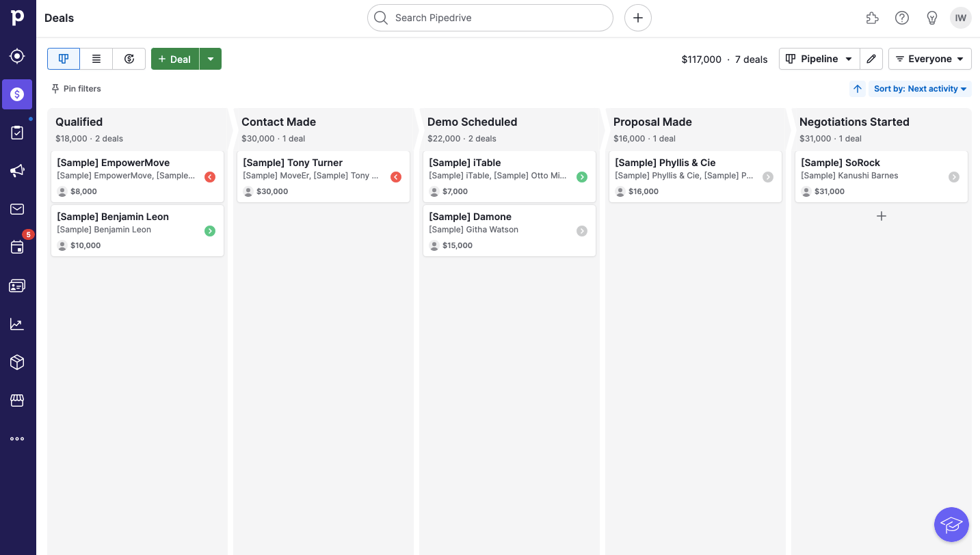The width and height of the screenshot is (980, 555).
Task: Click the quick add plus button
Action: (638, 18)
